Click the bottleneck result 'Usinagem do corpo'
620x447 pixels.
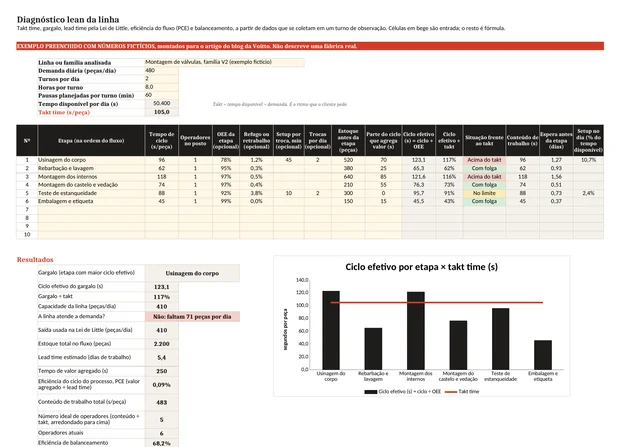click(192, 273)
